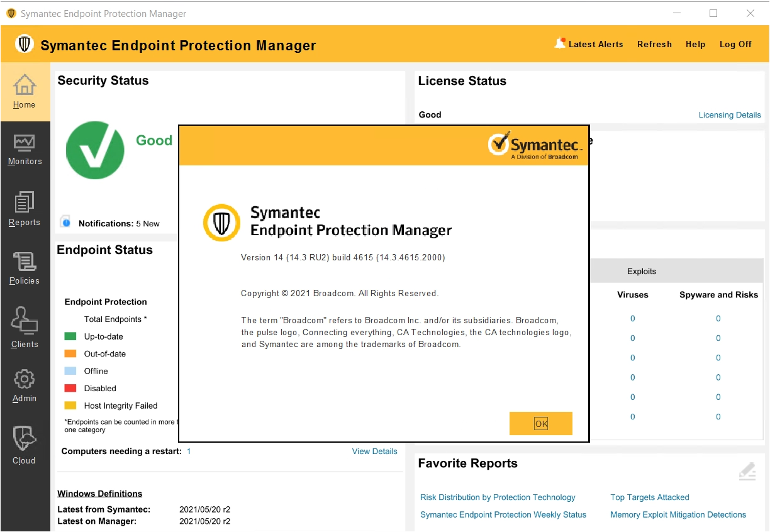Click Log Off
The height and width of the screenshot is (532, 770).
tap(735, 44)
